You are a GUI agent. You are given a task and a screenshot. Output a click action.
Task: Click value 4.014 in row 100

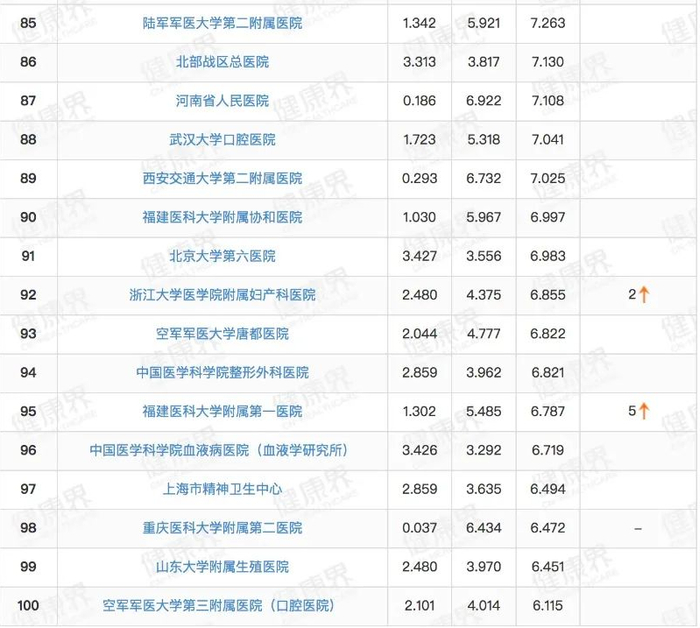[483, 605]
